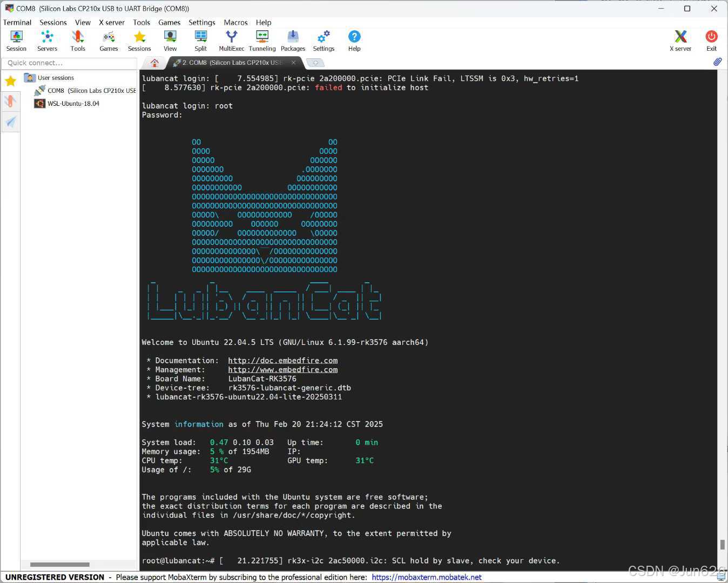The image size is (728, 583).
Task: Expand the User sessions folder
Action: (50, 78)
